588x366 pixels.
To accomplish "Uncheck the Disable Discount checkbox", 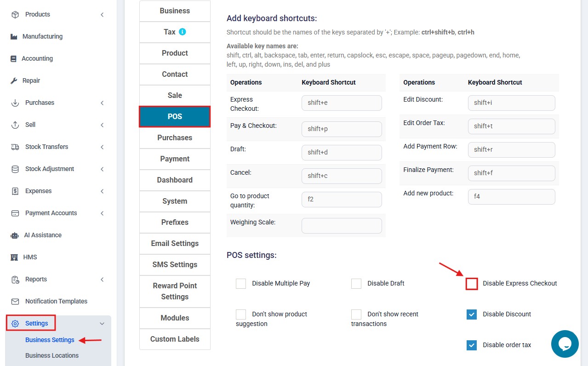I will pos(472,314).
